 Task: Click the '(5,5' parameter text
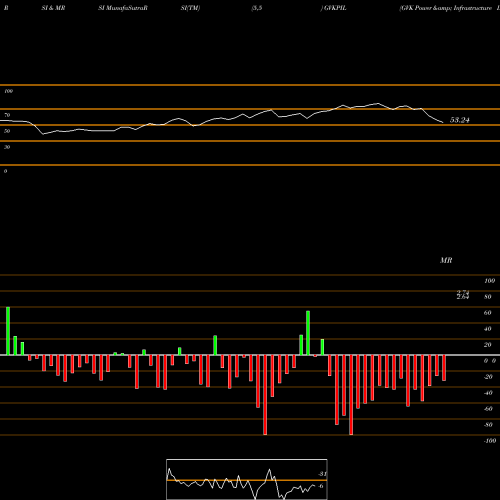[x=257, y=8]
